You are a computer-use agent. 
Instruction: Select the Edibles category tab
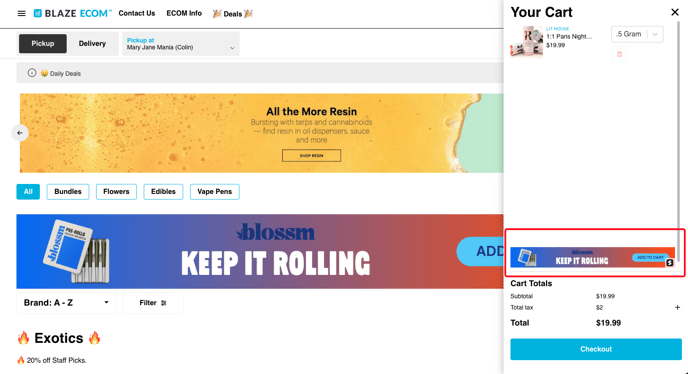point(163,191)
